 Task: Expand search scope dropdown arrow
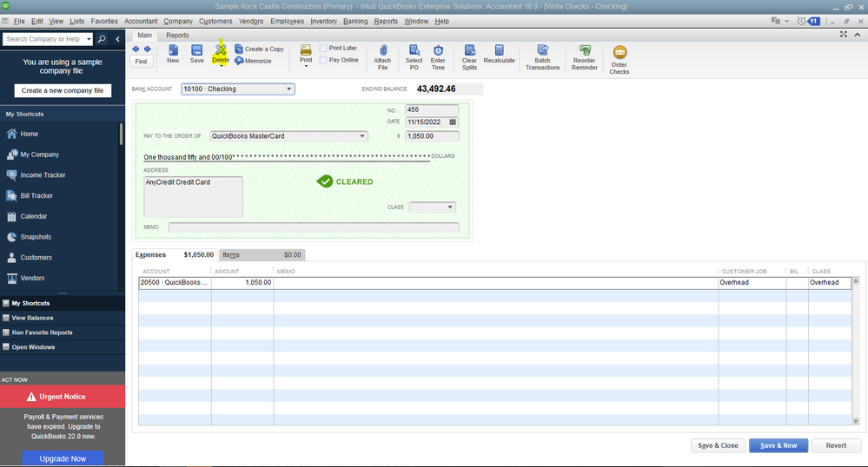(x=89, y=39)
